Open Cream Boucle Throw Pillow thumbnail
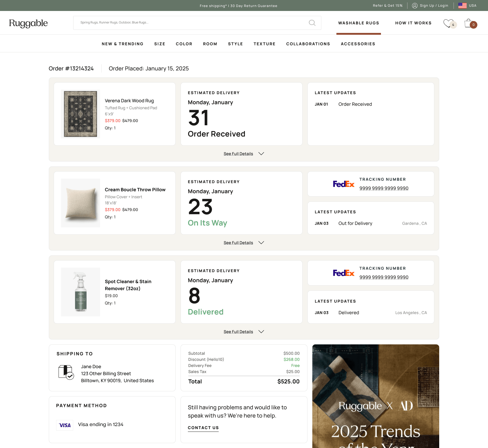 81,203
